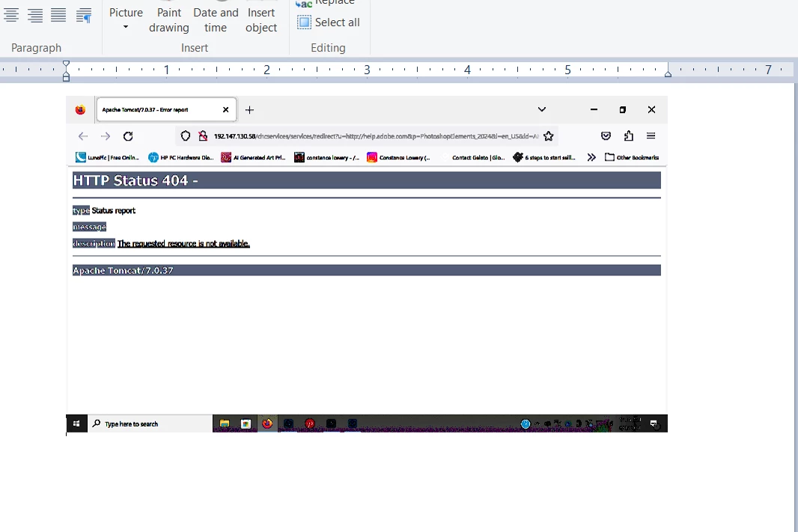Choose Select all in Editing group

pos(329,22)
